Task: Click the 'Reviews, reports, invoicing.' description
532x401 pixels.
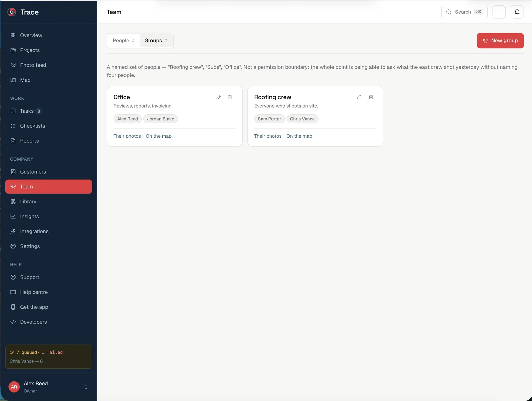Action: (x=143, y=106)
